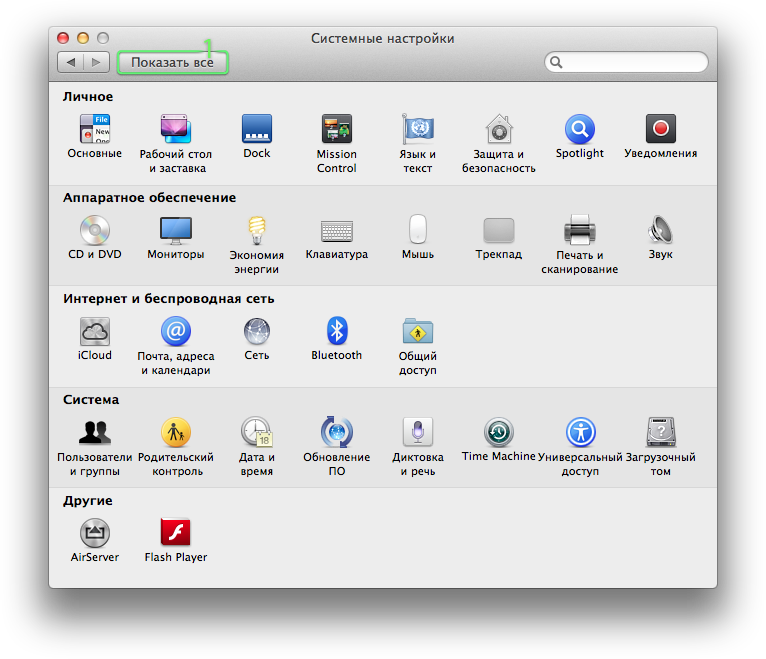Close the Системные настройки window
The height and width of the screenshot is (659, 766).
63,38
